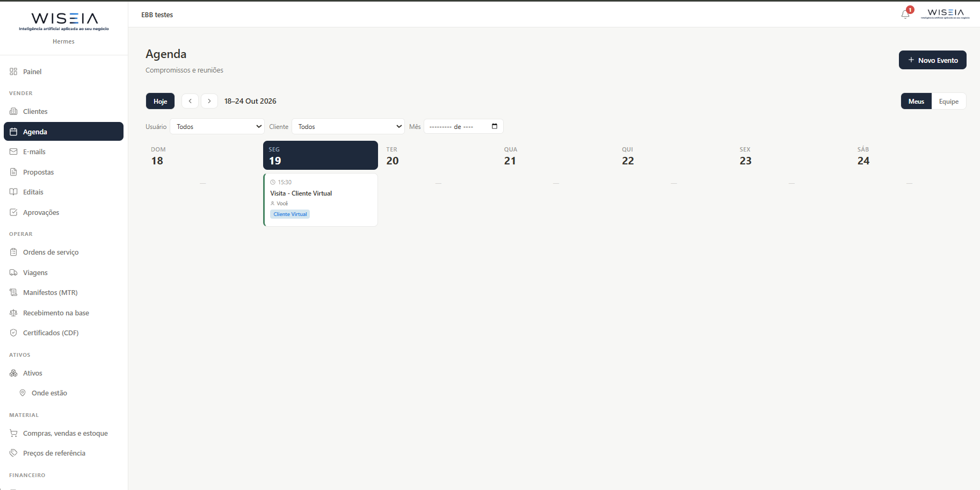Switch agenda view to Meus
Image resolution: width=980 pixels, height=490 pixels.
916,101
